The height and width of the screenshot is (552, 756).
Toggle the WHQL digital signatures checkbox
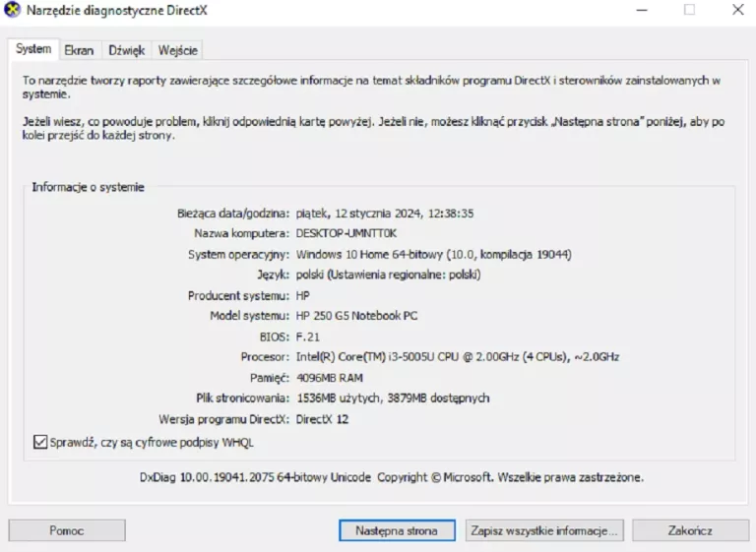pos(40,442)
